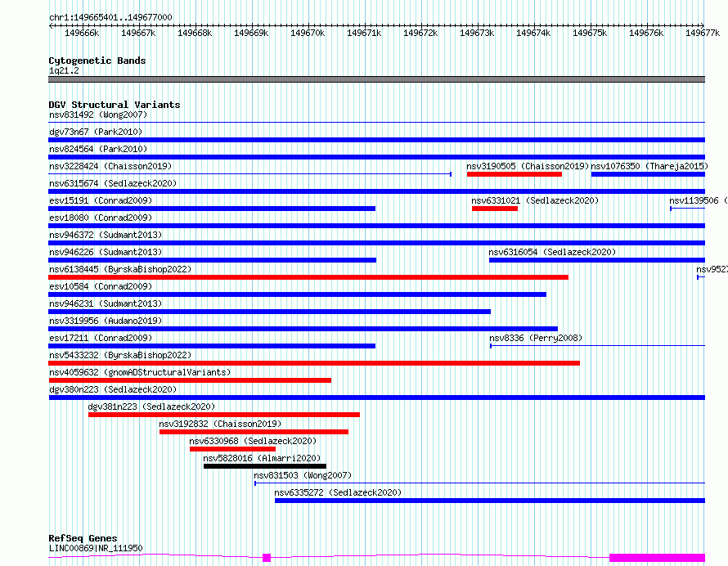Click the 149668k ruler tick label
The image size is (728, 566).
point(195,33)
